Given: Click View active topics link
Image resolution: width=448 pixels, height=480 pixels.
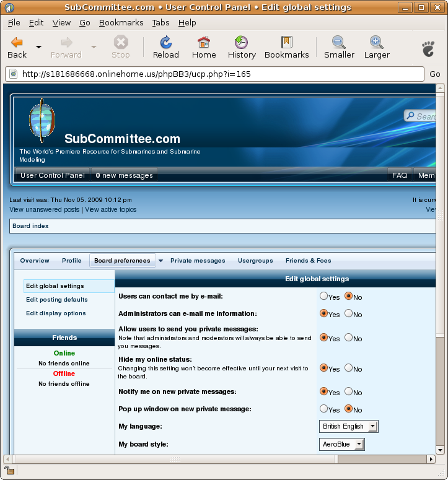Looking at the screenshot, I should (x=110, y=209).
